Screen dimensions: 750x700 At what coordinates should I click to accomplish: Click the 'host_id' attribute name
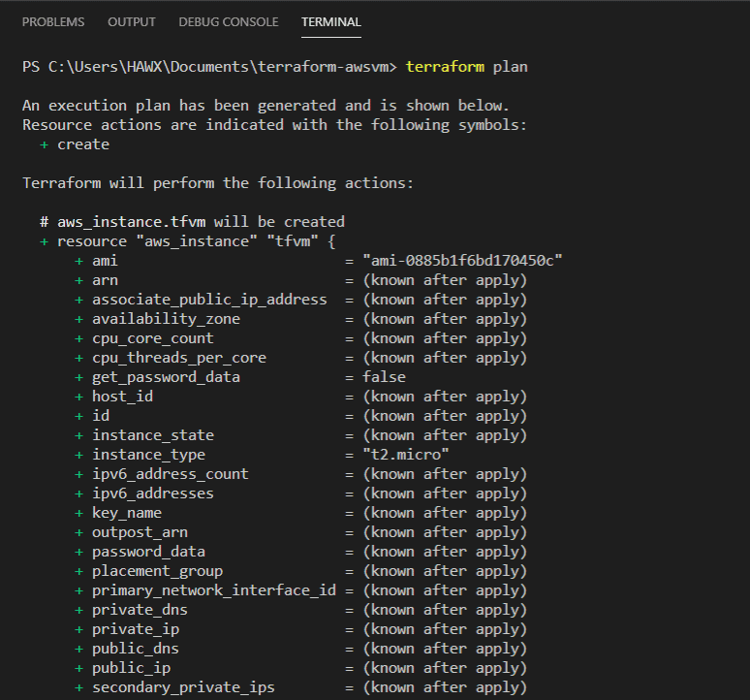point(122,397)
